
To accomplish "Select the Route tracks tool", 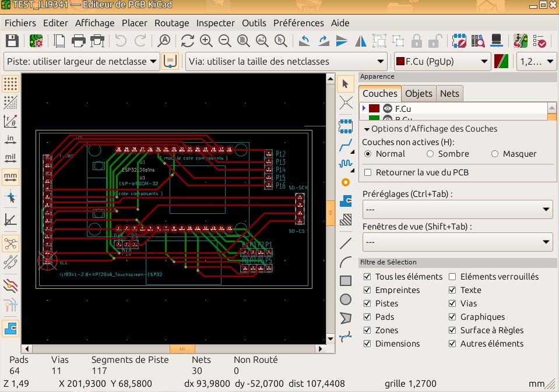I will click(345, 143).
